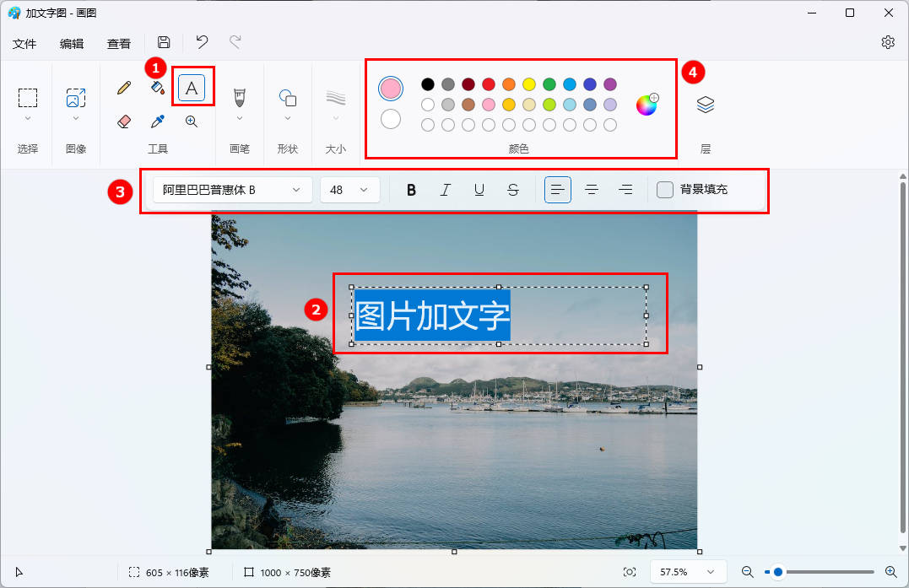This screenshot has height=588, width=909.
Task: Click inside the 图片加文字 text box
Action: tap(499, 316)
